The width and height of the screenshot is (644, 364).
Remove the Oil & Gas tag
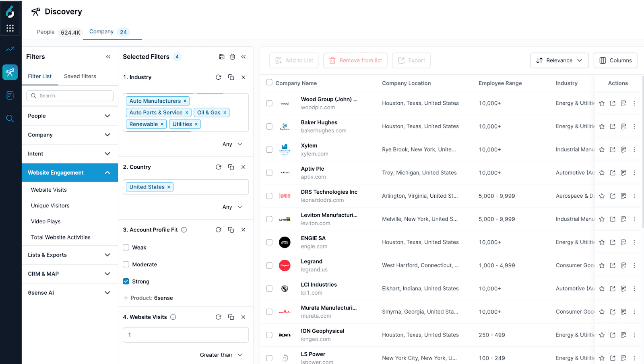pos(225,113)
